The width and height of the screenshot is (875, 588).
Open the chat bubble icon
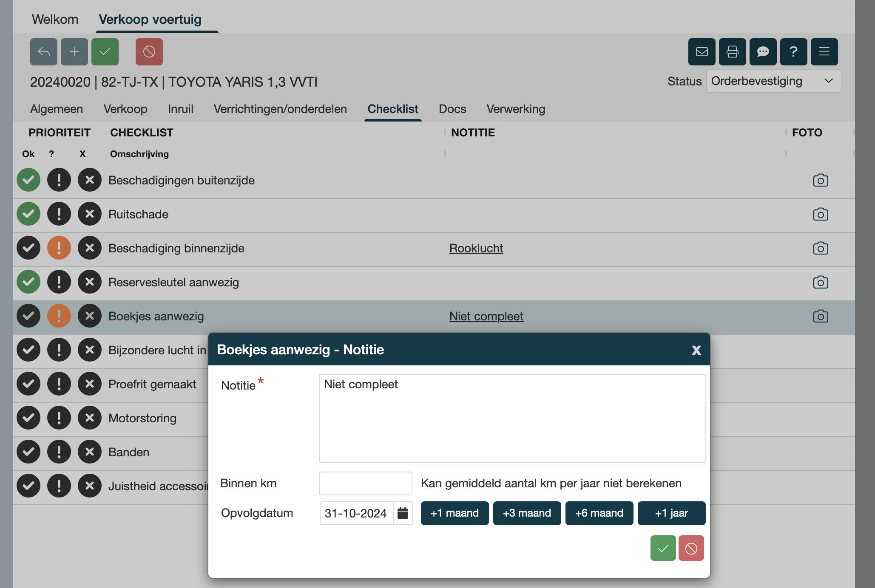763,52
